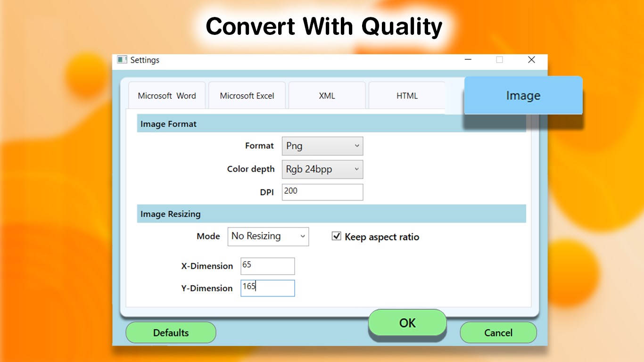Viewport: 644px width, 362px height.
Task: Click the Settings window app icon
Action: click(122, 60)
